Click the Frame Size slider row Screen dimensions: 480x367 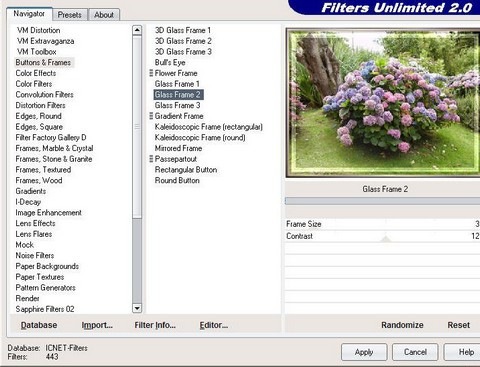pos(382,224)
